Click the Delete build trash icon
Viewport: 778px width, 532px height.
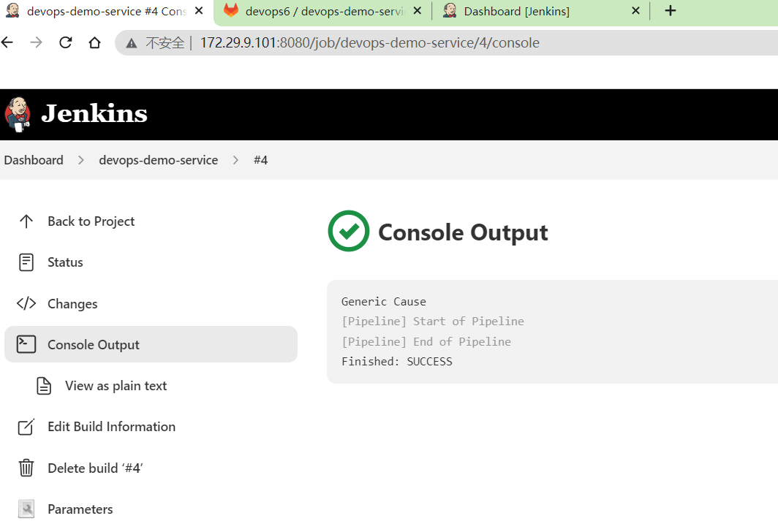pyautogui.click(x=26, y=468)
